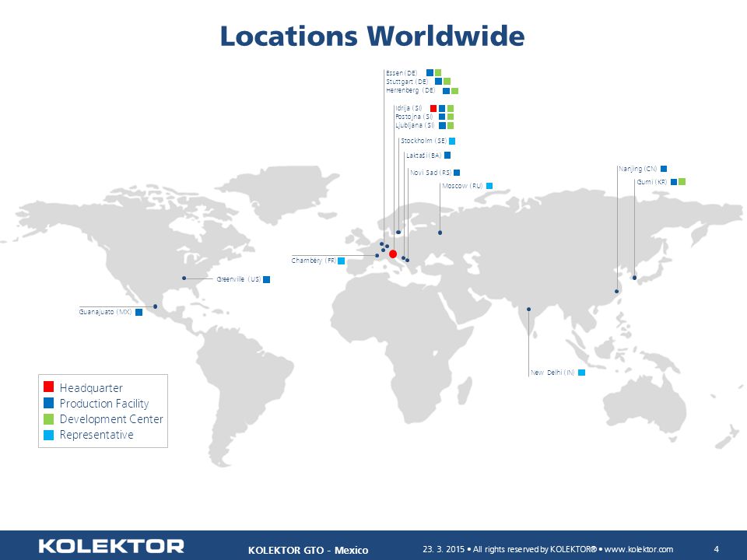Click the "Stuttgart (DE)" location label

click(407, 82)
